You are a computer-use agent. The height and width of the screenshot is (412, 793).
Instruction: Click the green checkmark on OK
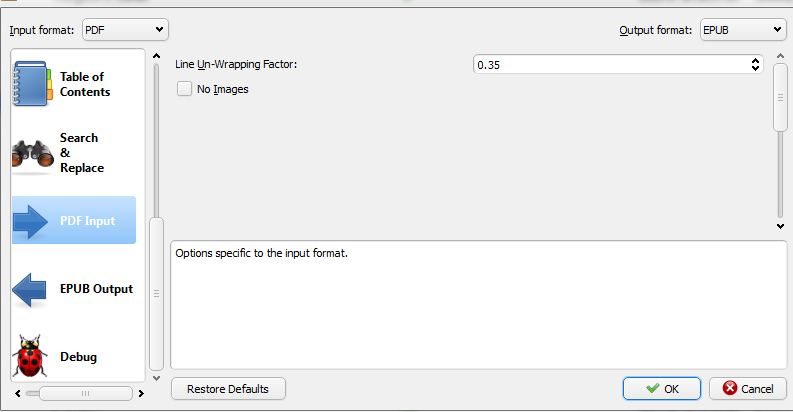(653, 388)
